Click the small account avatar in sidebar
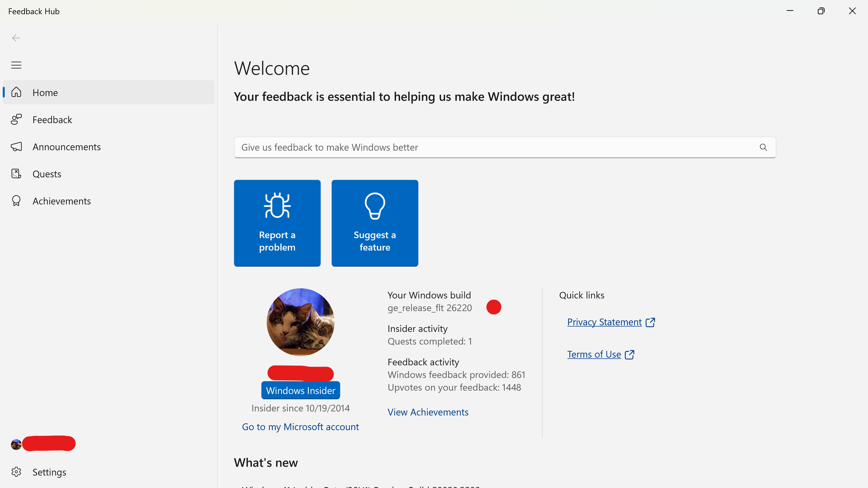868x488 pixels. 16,445
